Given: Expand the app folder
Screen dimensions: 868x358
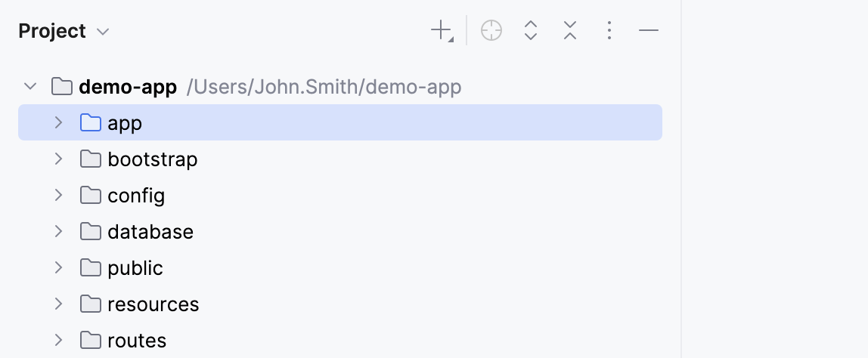Looking at the screenshot, I should coord(58,122).
